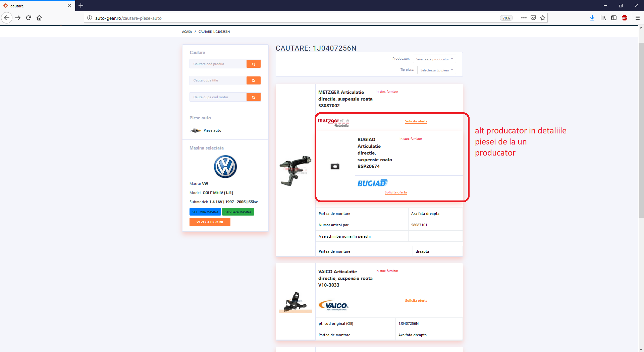Open the library bookshelf icon
The height and width of the screenshot is (352, 644).
[603, 18]
